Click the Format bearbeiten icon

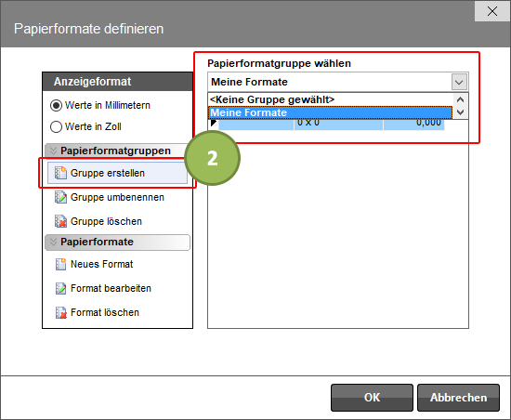tap(60, 288)
